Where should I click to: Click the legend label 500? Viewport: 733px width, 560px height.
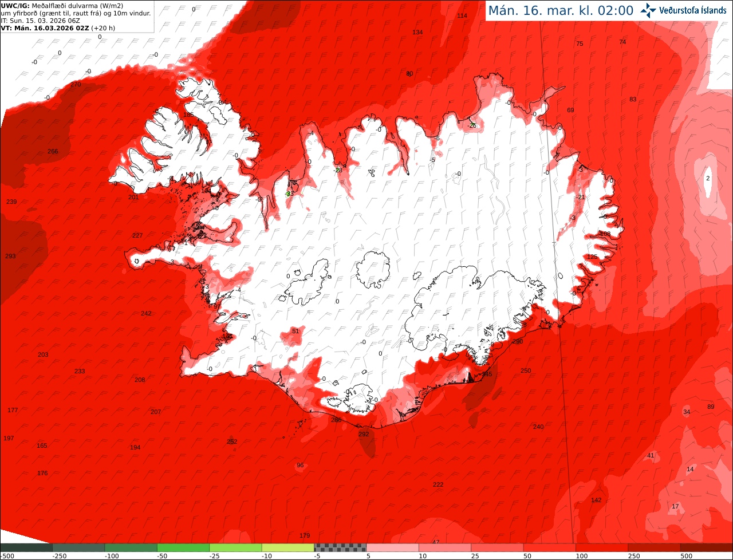click(686, 556)
